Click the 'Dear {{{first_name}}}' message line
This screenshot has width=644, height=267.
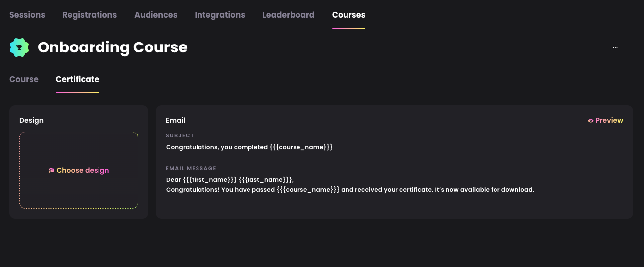point(230,180)
